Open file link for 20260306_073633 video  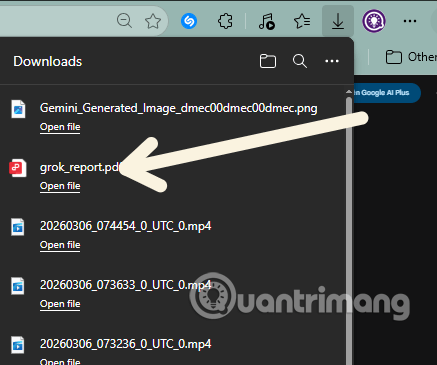(60, 304)
